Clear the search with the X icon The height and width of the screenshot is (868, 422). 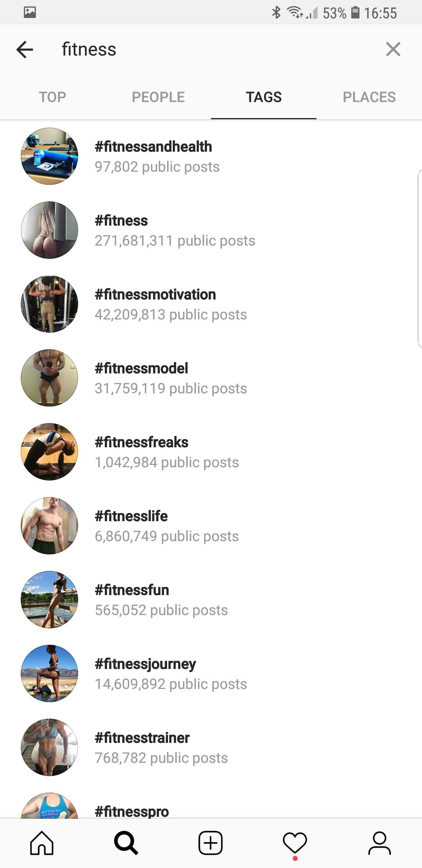(393, 49)
